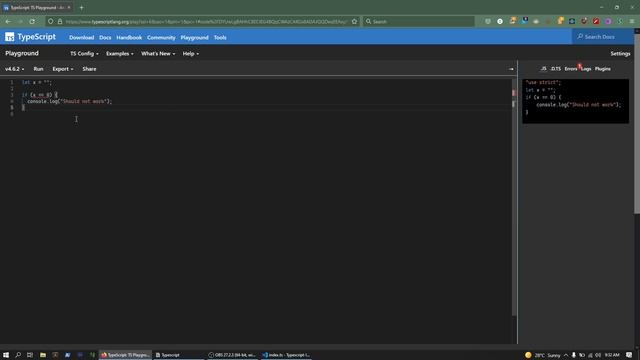Open File Explorer from taskbar

click(42, 355)
